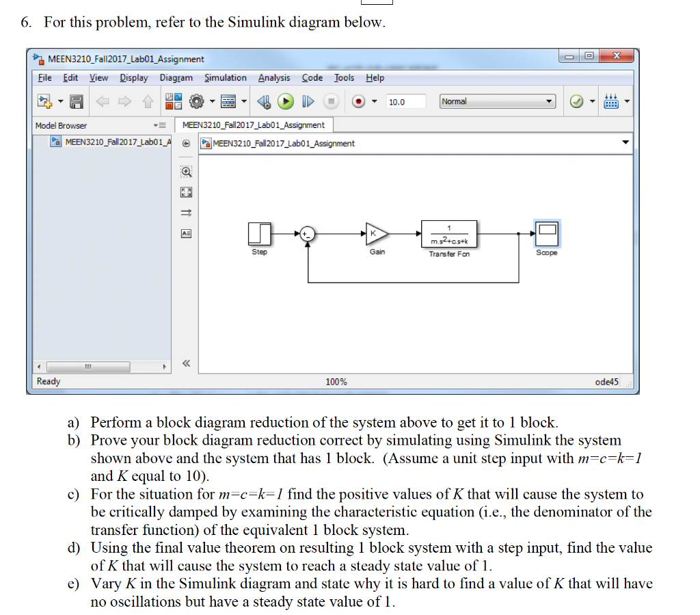Go up to parent with up arrow
Image resolution: width=700 pixels, height=615 pixels.
(x=148, y=102)
